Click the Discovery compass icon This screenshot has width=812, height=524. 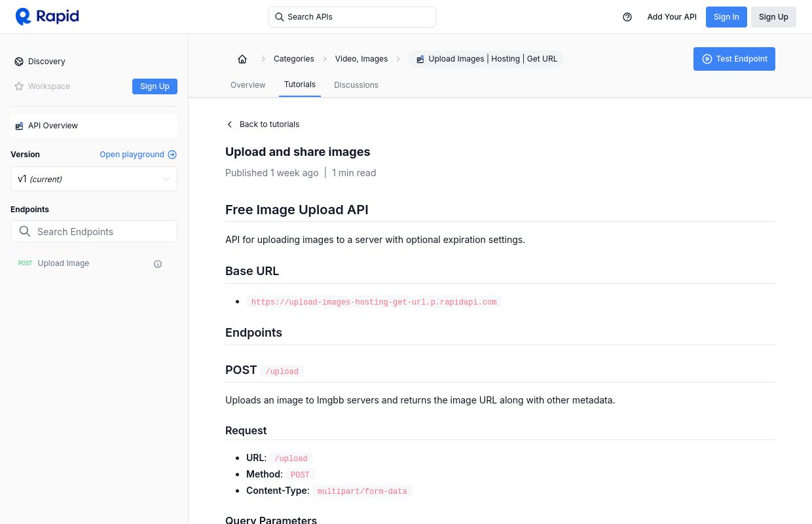(19, 62)
